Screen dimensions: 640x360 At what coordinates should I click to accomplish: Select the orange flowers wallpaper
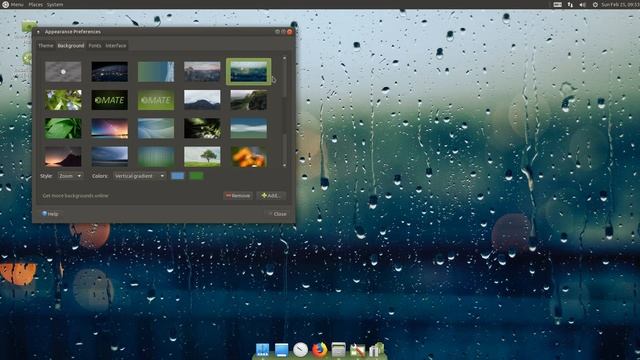click(x=249, y=157)
